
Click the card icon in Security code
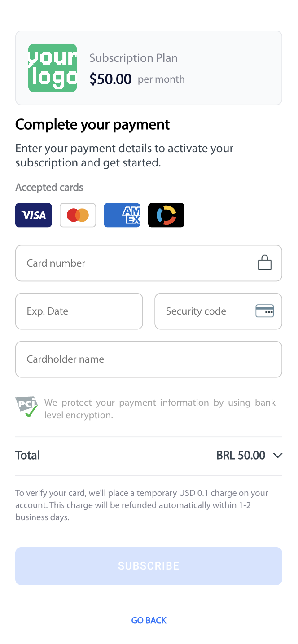pyautogui.click(x=265, y=311)
